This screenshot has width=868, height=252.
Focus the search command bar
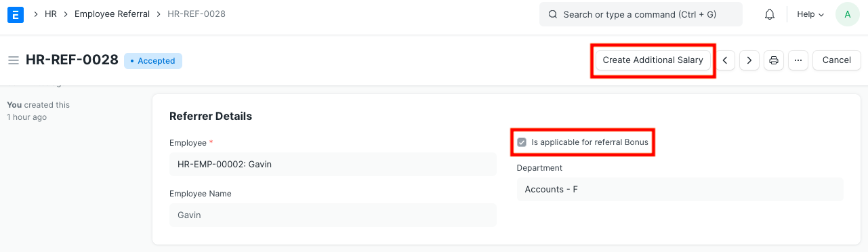pos(641,14)
